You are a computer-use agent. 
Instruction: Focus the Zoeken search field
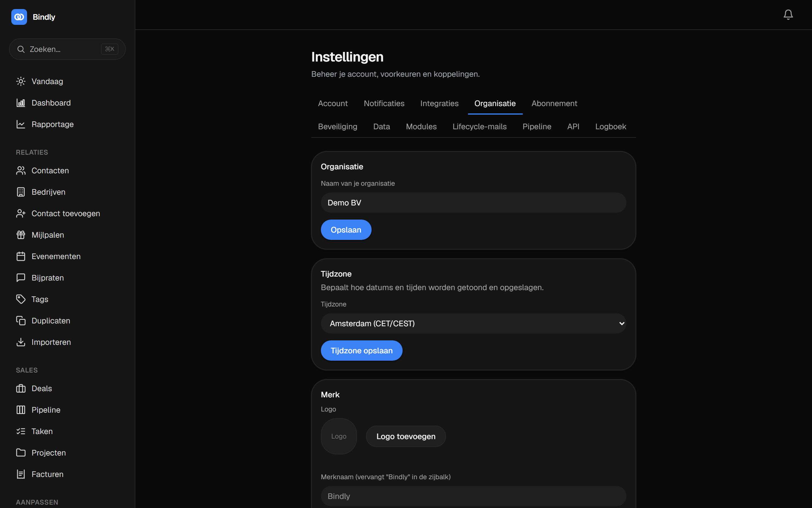click(x=67, y=49)
